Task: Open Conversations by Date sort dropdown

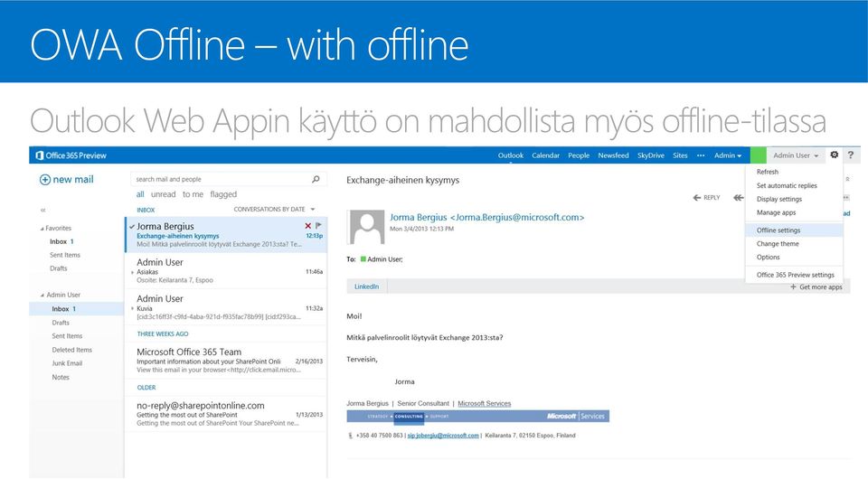Action: pos(274,209)
